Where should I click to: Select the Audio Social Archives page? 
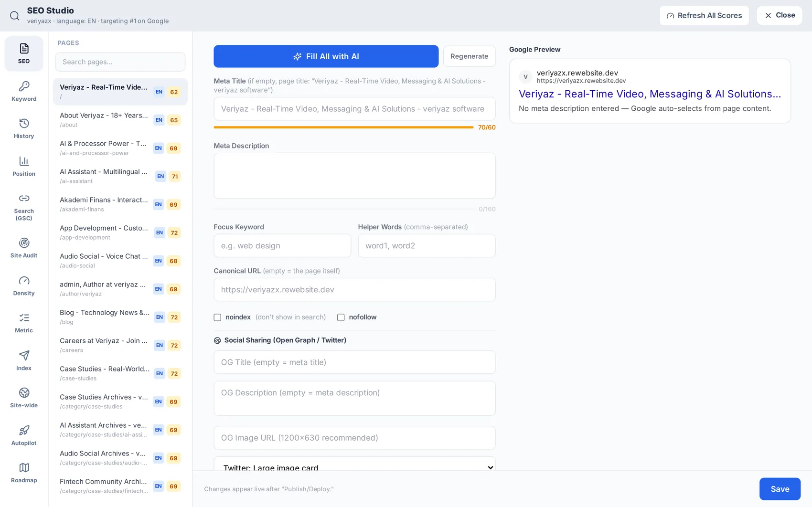point(120,458)
